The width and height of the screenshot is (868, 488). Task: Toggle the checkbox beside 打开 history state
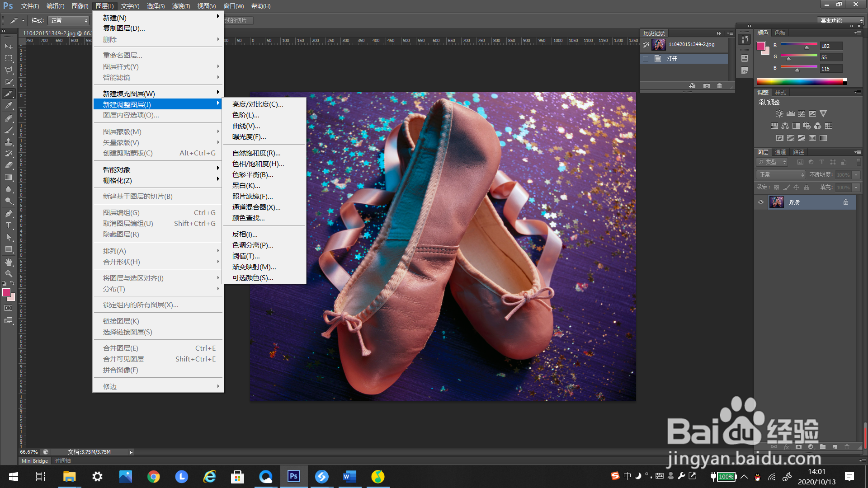646,59
